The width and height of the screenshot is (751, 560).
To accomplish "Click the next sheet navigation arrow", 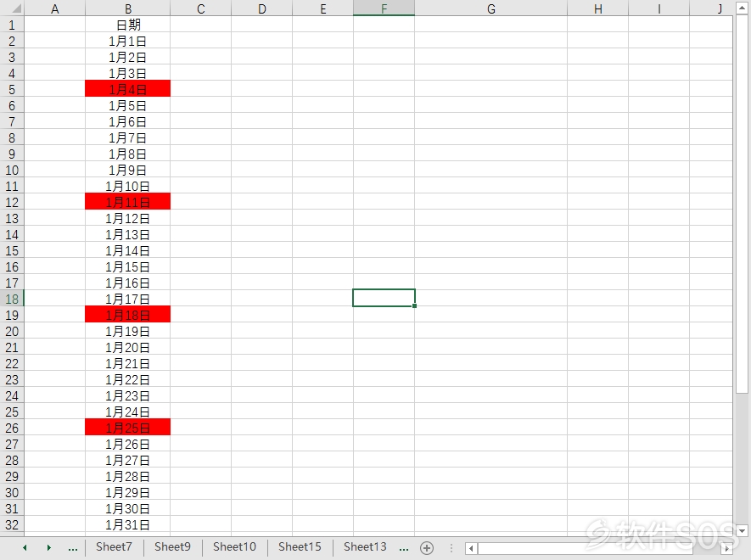I will [48, 547].
